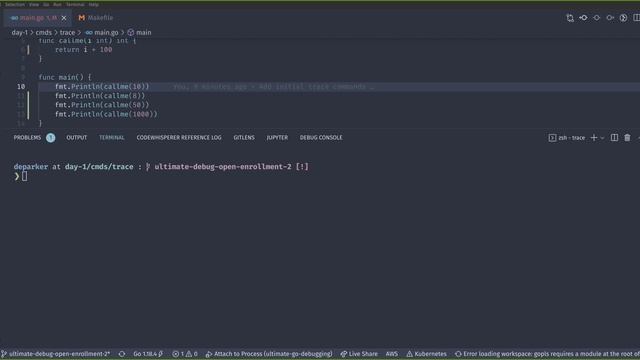Place cursor on fmt.Println(callme(8)) line
Image resolution: width=640 pixels, height=360 pixels.
point(100,96)
